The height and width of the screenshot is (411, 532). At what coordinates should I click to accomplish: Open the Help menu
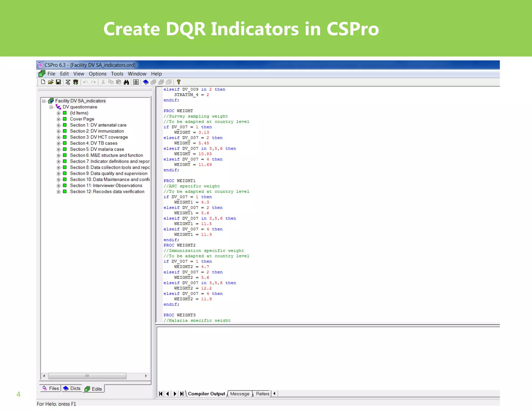[156, 74]
